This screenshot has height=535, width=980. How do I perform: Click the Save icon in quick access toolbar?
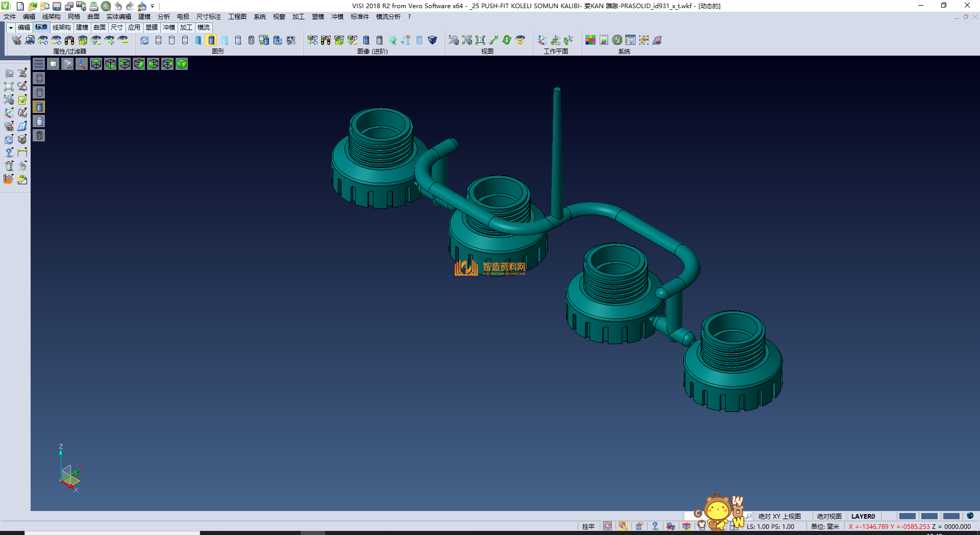coord(57,6)
